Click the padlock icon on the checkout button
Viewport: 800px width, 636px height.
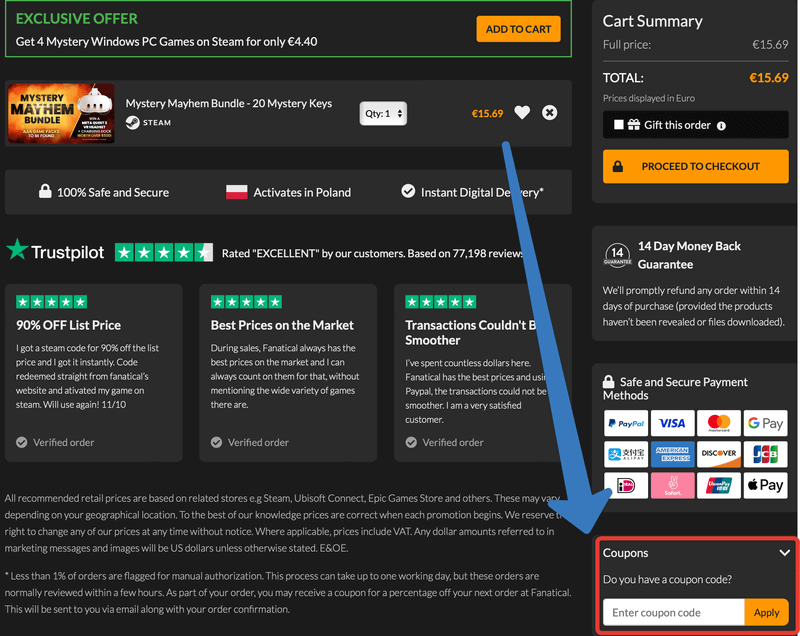click(617, 166)
